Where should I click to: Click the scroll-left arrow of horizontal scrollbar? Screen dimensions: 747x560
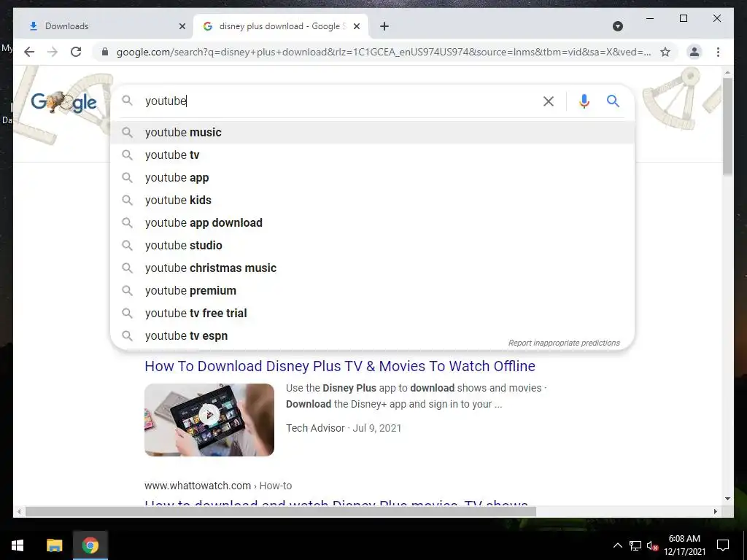[18, 511]
